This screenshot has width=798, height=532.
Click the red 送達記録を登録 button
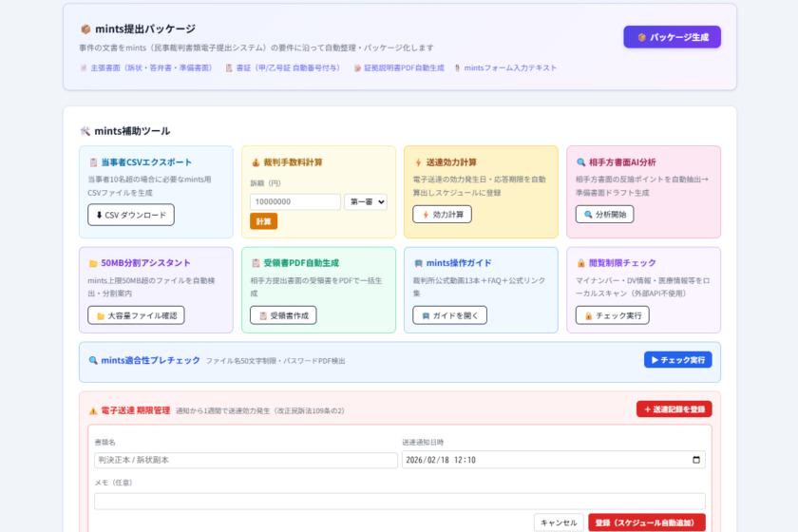click(674, 409)
